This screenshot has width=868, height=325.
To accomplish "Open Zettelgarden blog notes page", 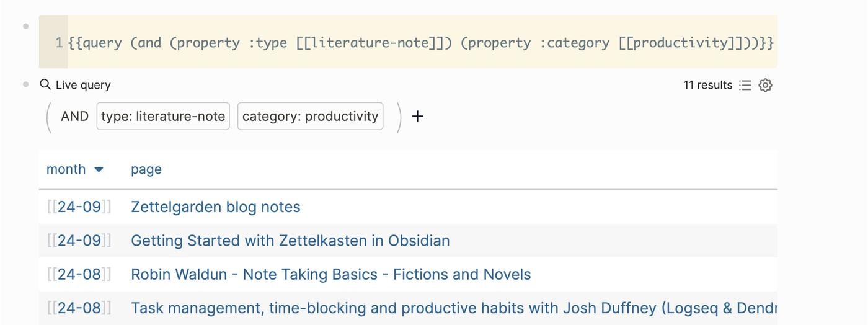I will coord(215,207).
